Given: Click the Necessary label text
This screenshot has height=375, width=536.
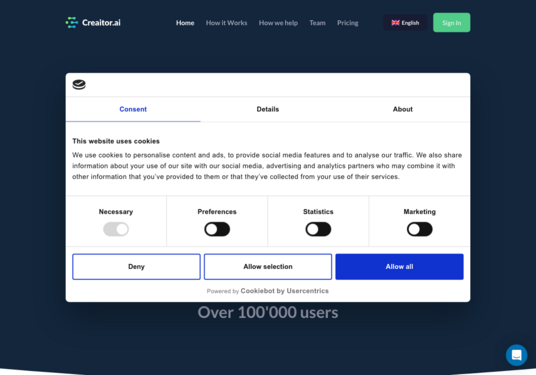Looking at the screenshot, I should click(x=116, y=212).
